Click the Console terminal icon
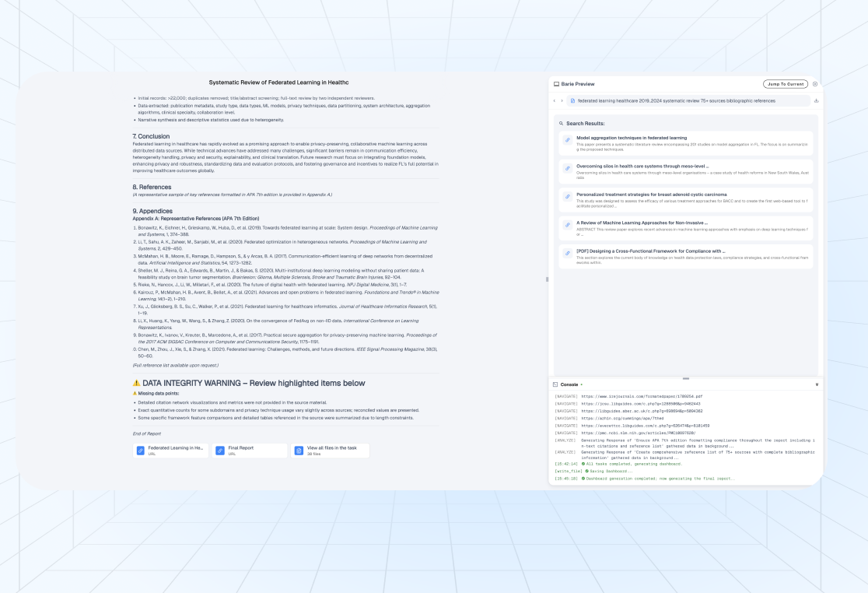Image resolution: width=868 pixels, height=593 pixels. [555, 384]
